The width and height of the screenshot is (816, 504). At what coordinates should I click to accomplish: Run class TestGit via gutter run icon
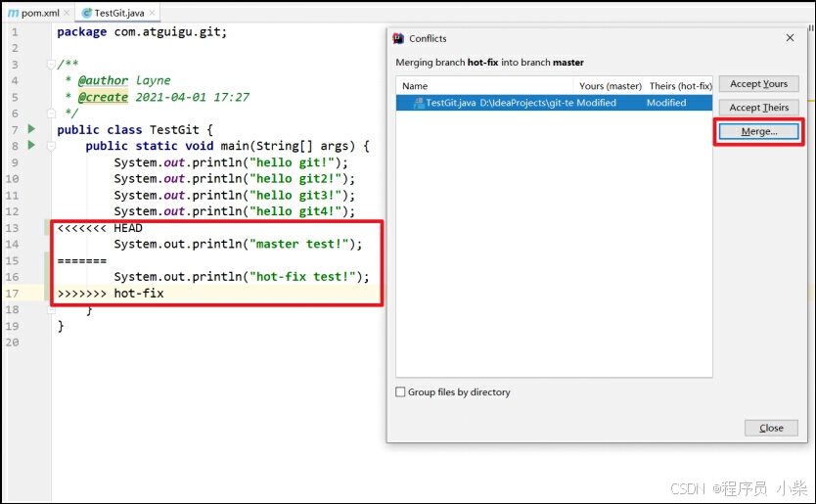(x=31, y=128)
